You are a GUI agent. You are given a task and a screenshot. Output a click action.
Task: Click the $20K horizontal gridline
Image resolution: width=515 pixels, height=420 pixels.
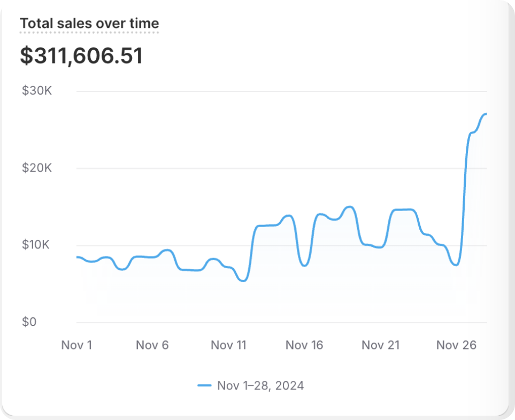[267, 168]
